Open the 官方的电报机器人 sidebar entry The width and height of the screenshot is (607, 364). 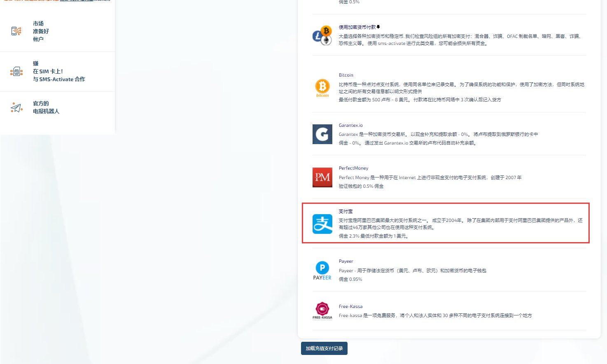[58, 107]
